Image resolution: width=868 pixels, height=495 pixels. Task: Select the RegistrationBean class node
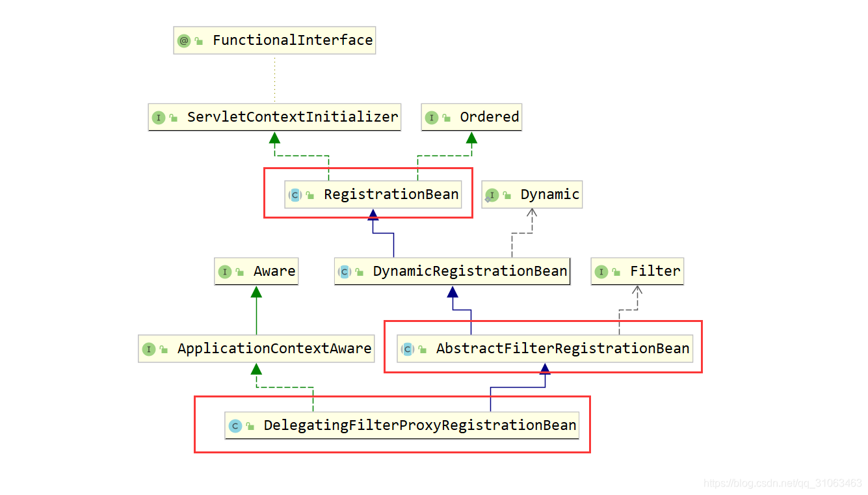click(373, 194)
